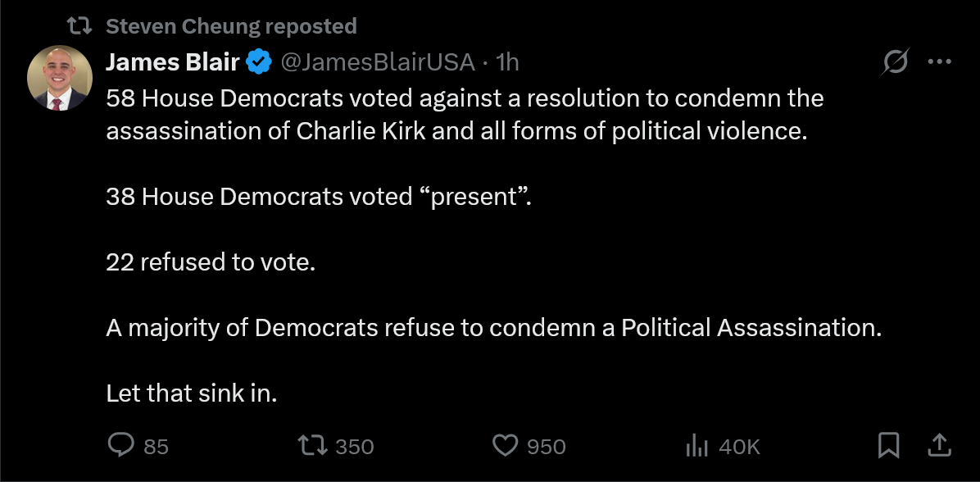Click the James Blair display name
The height and width of the screenshot is (482, 980).
click(x=173, y=62)
